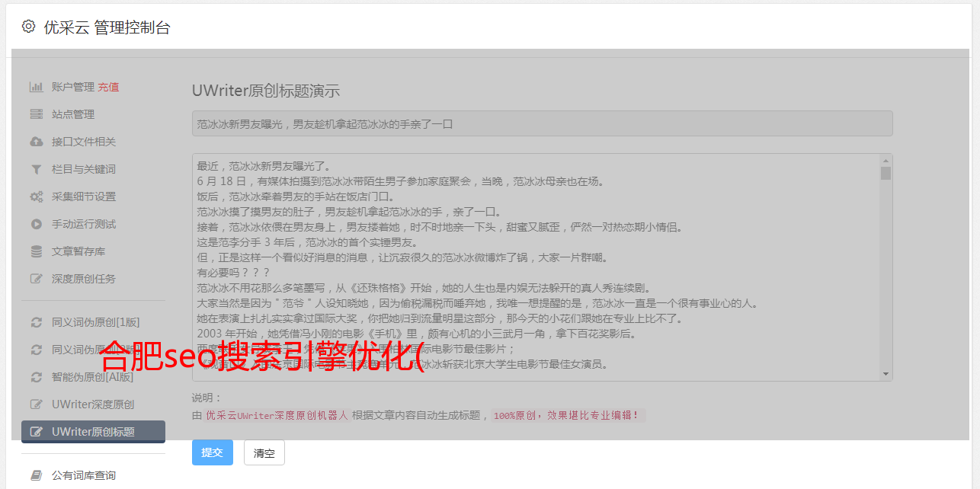
Task: Click the 优采云 管理控制台 title
Action: pos(107,27)
